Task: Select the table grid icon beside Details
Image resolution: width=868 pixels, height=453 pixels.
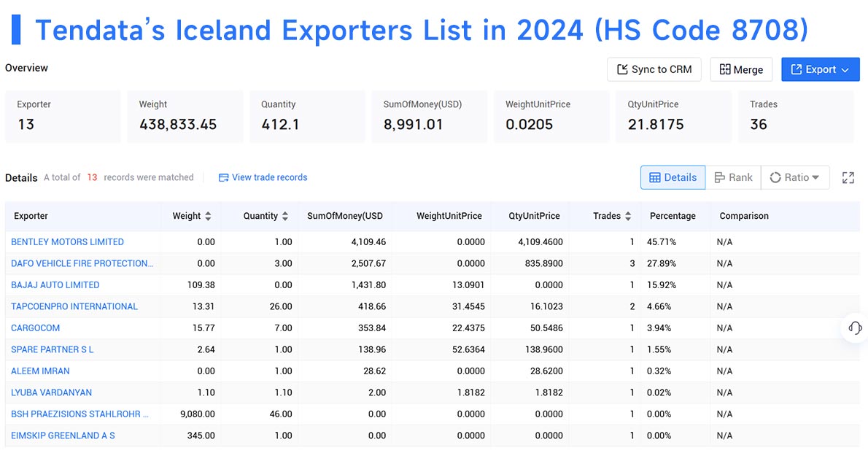Action: coord(655,177)
